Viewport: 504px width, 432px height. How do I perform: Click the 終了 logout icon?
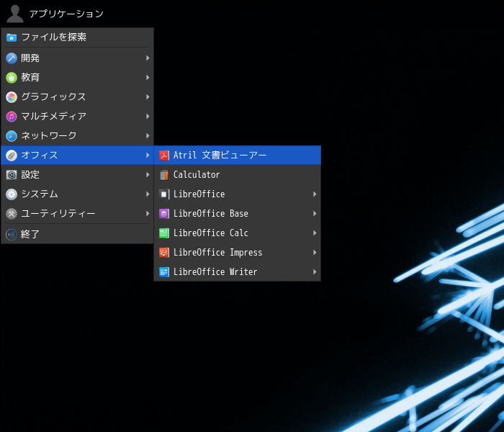click(12, 235)
